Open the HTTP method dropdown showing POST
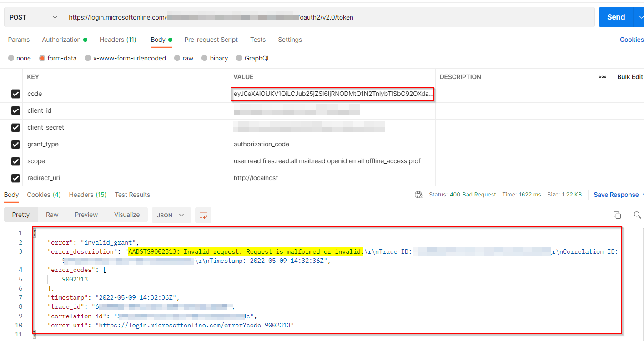The width and height of the screenshot is (644, 341). [33, 16]
